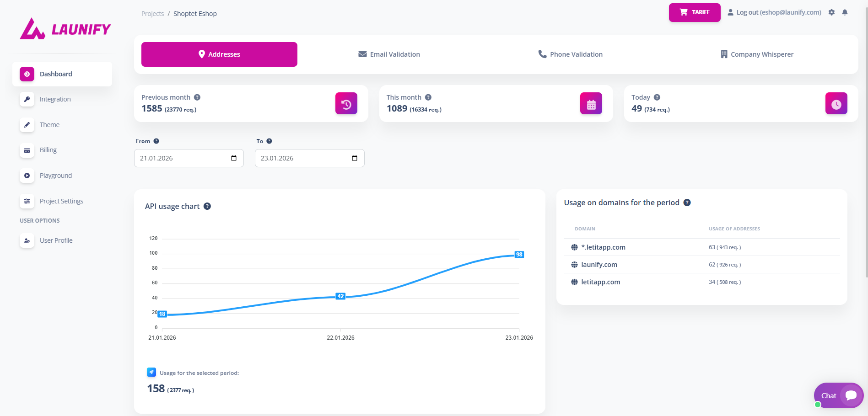This screenshot has height=416, width=868.
Task: Switch to the Phone Validation tab
Action: 570,54
